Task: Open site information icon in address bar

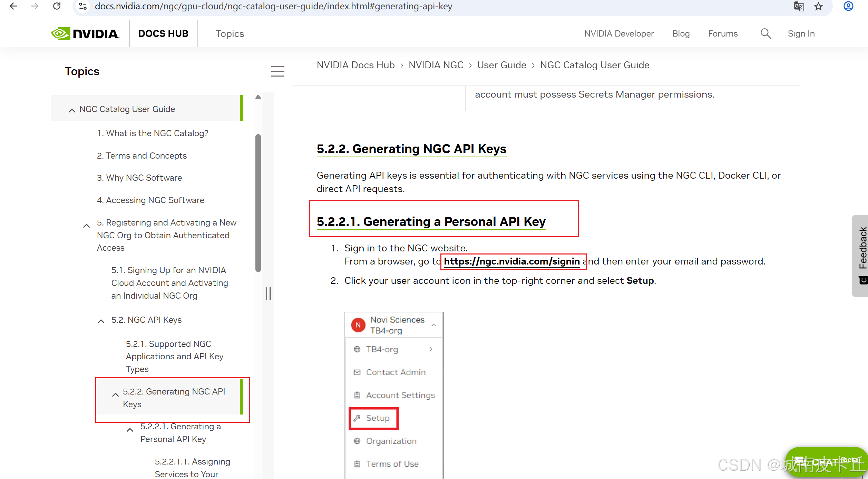Action: pyautogui.click(x=83, y=6)
